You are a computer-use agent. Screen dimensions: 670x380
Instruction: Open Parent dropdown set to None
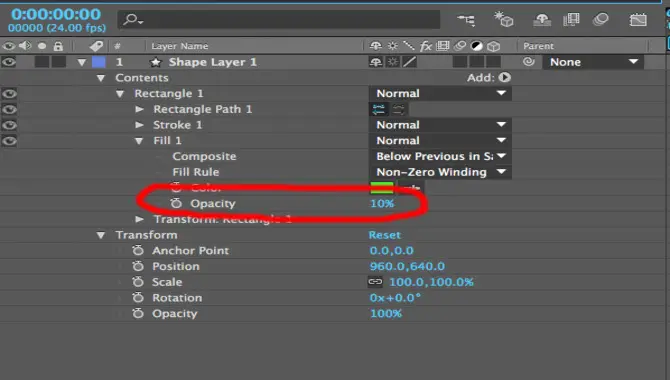click(593, 62)
